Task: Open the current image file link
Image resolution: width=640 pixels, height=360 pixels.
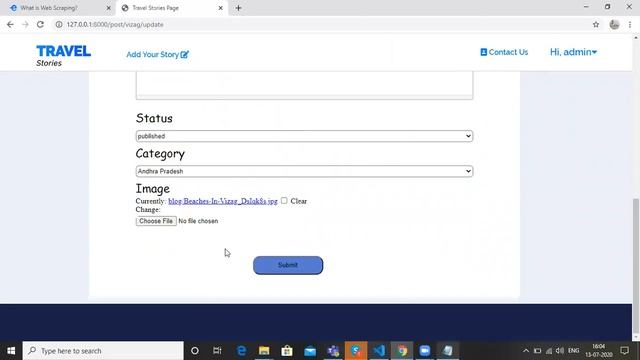Action: coord(223,201)
